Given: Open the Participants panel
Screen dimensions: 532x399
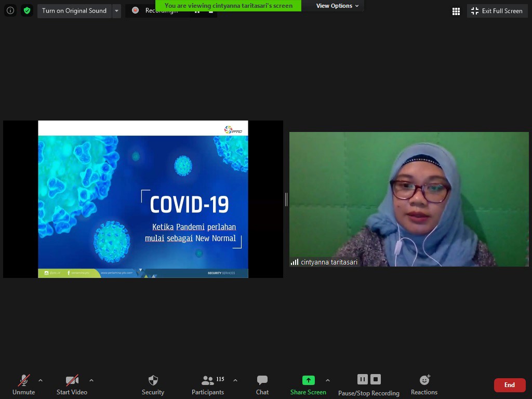Looking at the screenshot, I should click(208, 385).
